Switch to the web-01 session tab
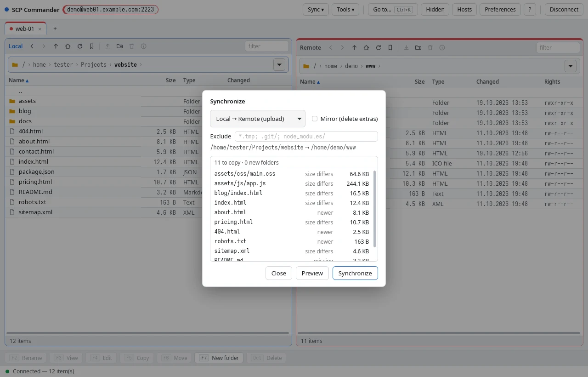Screen dimensions: 588x377 [25, 29]
